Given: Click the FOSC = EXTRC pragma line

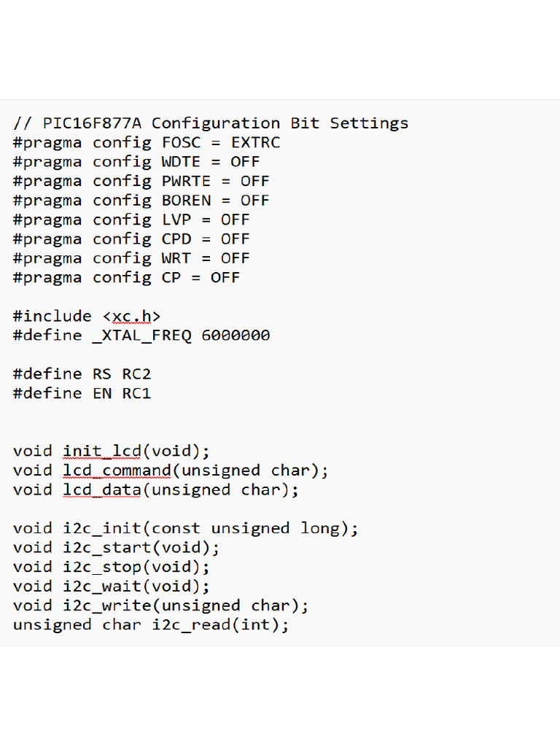Looking at the screenshot, I should click(x=147, y=142).
